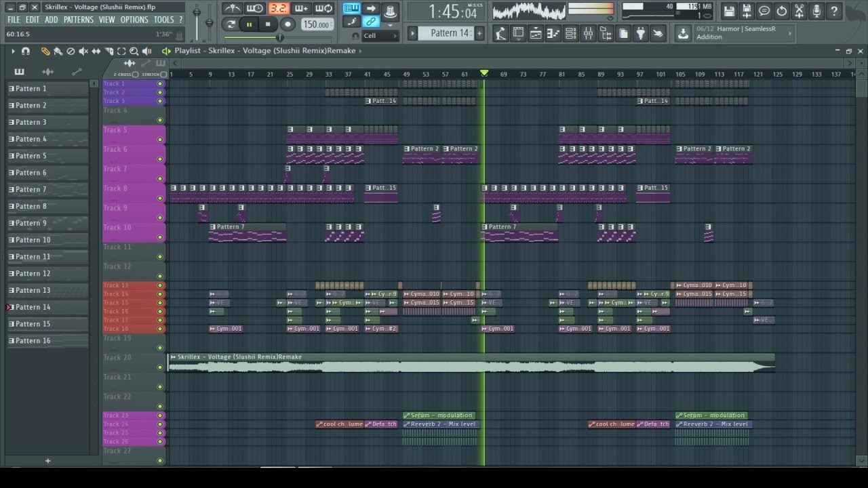The image size is (868, 488).
Task: Select the Mute tool in playlist toolbar
Action: pyautogui.click(x=83, y=51)
